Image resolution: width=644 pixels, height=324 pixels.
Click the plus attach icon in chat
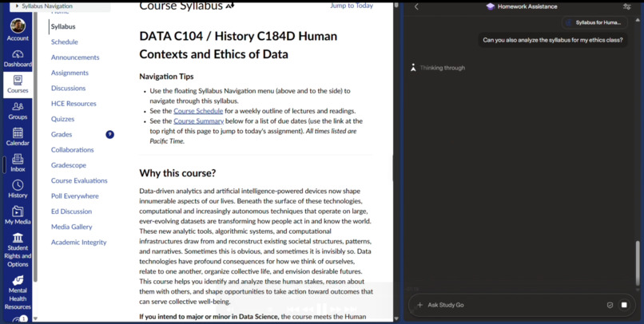pyautogui.click(x=419, y=305)
